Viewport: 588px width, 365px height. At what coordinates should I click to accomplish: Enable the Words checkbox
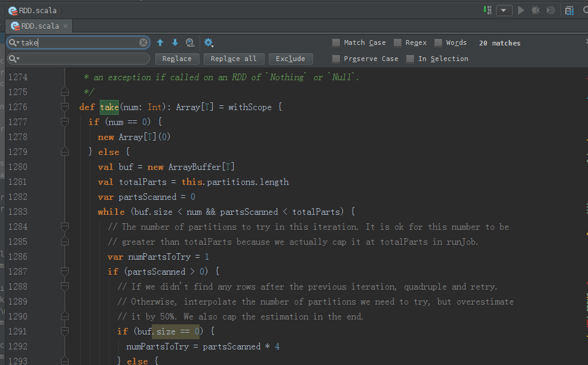438,42
